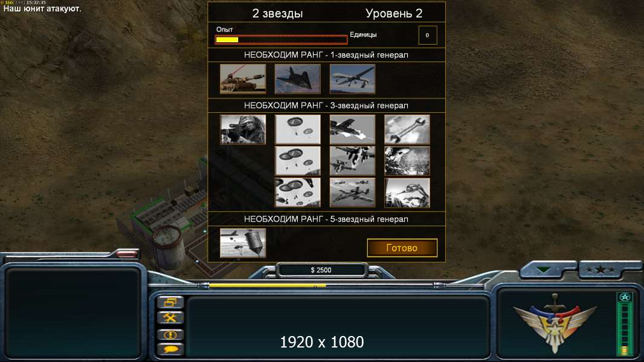Click the Опыт experience progress bar
Image resolution: width=644 pixels, height=362 pixels.
[x=281, y=40]
